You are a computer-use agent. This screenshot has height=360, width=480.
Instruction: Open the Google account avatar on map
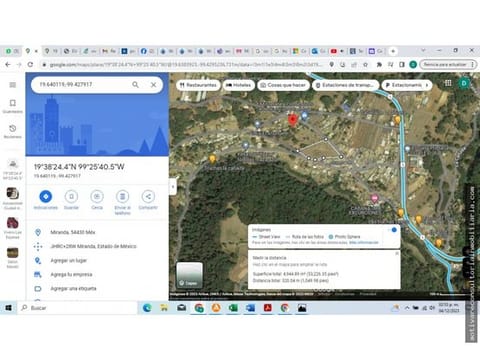[464, 83]
